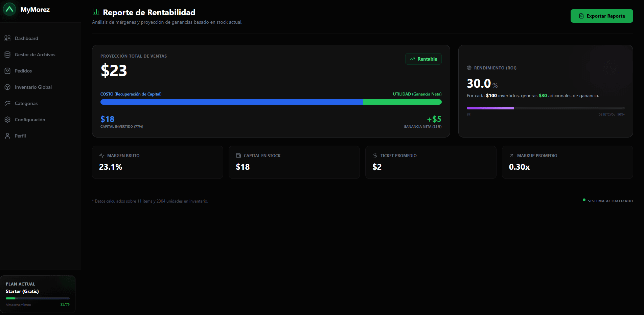Viewport: 644px width, 315px height.
Task: Open Gestor de Archivos via its folder icon
Action: click(7, 54)
